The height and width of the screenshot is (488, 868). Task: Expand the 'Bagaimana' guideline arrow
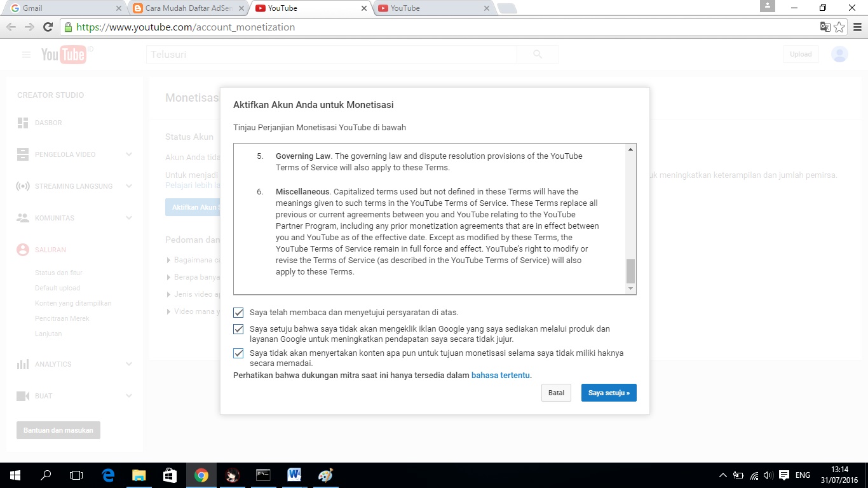[168, 260]
